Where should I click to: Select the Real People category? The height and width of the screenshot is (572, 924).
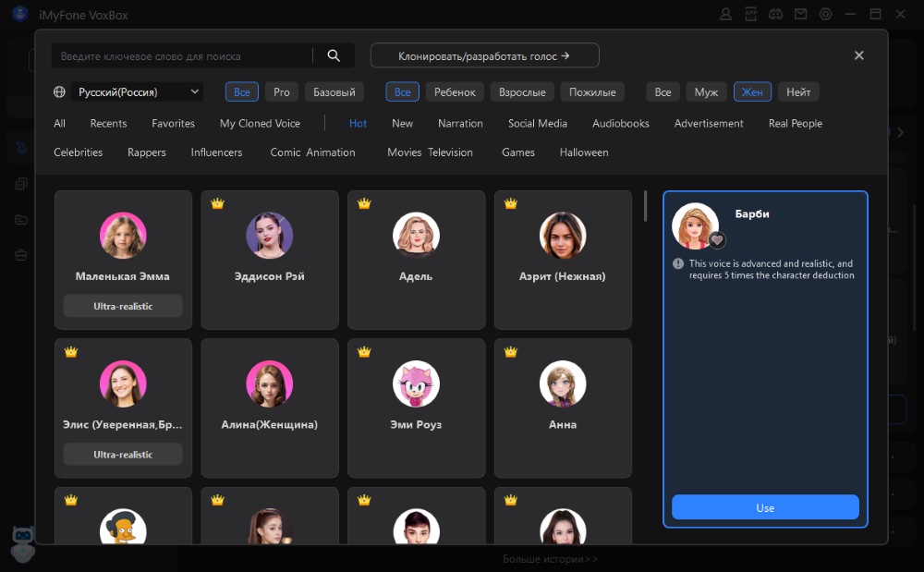(x=796, y=124)
